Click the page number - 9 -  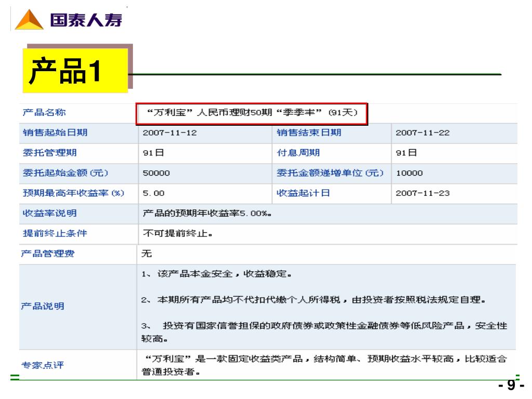tap(511, 385)
